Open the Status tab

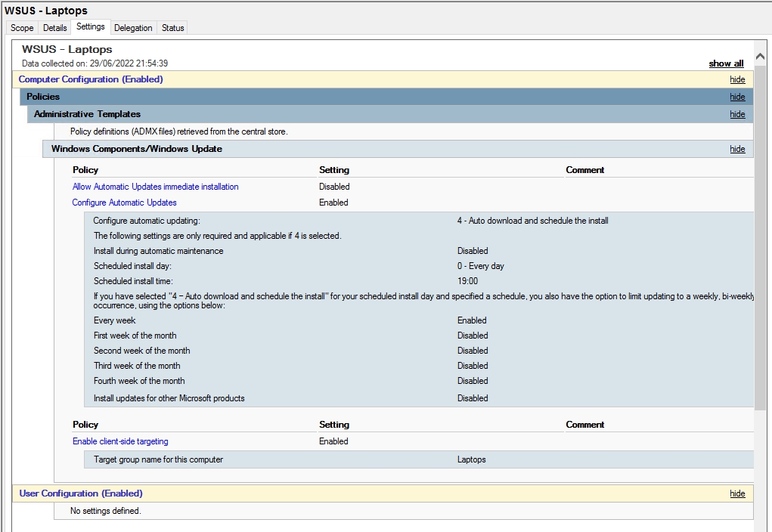click(x=172, y=28)
